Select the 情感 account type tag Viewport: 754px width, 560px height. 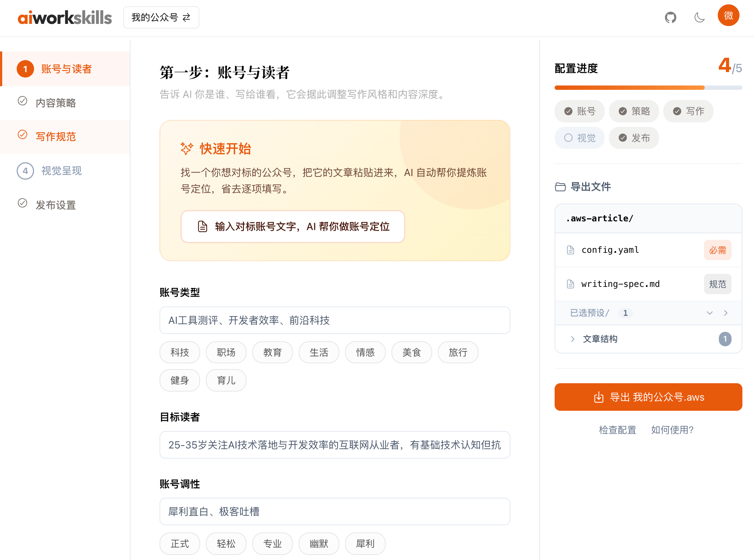pyautogui.click(x=365, y=352)
